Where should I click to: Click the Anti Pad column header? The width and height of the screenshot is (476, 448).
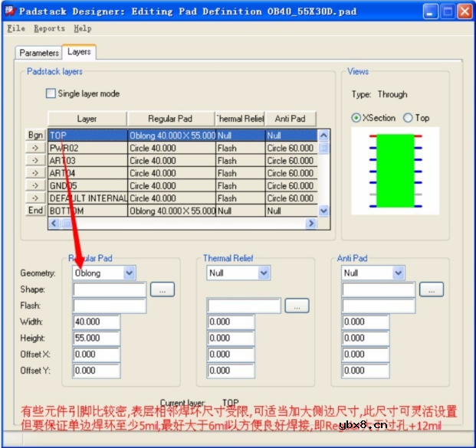(289, 119)
